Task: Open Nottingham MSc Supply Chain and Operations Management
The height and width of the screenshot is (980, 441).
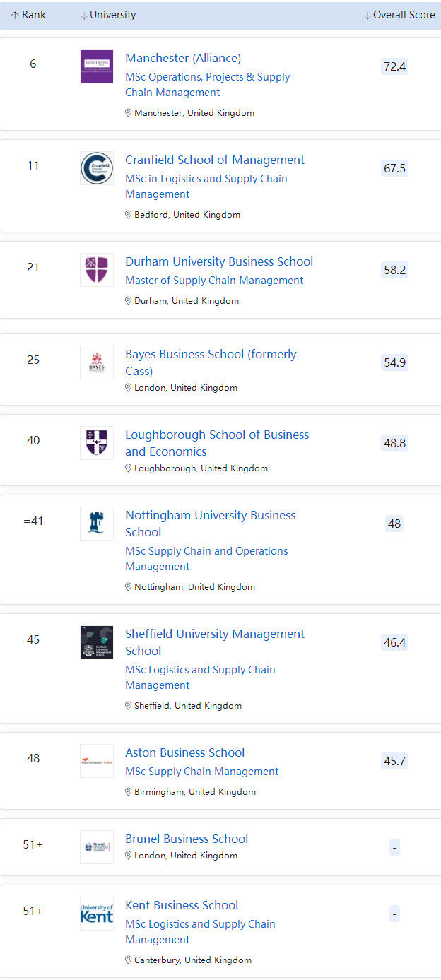Action: [206, 559]
